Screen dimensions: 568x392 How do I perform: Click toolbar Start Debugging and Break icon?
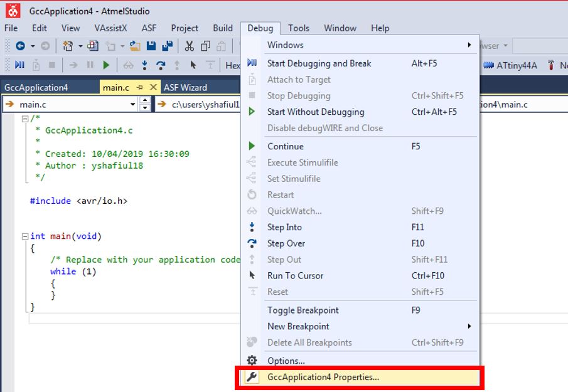tap(19, 65)
